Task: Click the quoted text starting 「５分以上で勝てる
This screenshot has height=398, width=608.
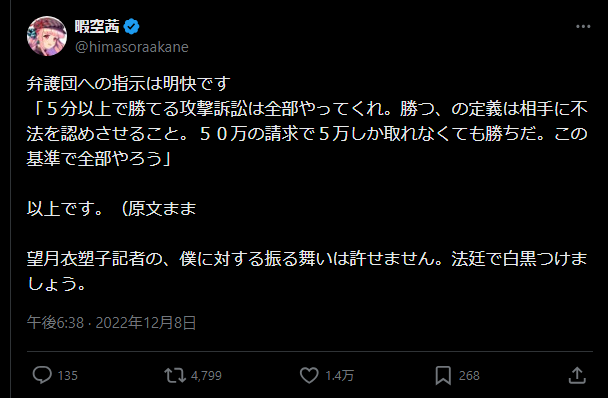Action: pyautogui.click(x=307, y=133)
